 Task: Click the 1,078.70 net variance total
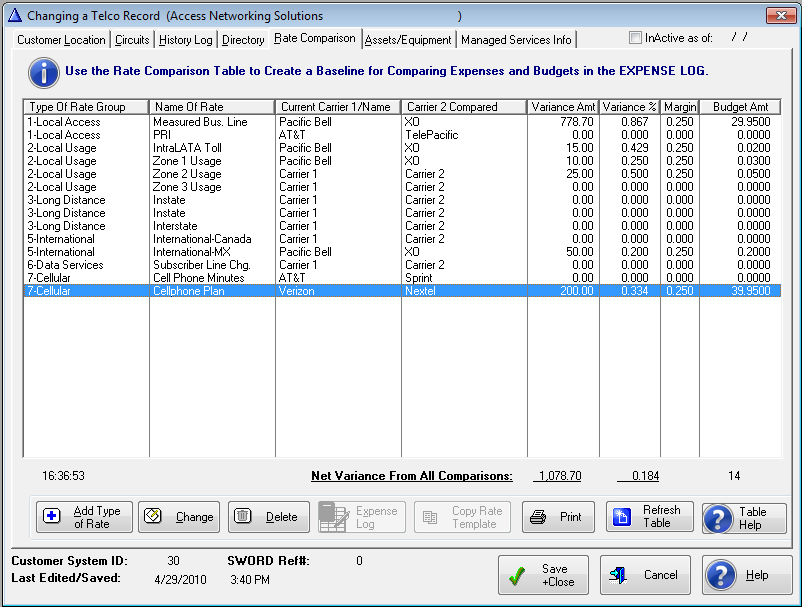560,476
